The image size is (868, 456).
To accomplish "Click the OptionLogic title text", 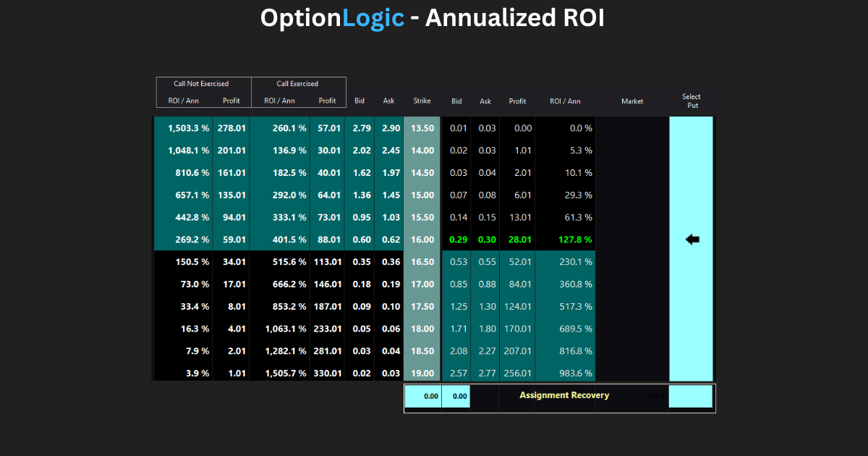I will point(332,18).
